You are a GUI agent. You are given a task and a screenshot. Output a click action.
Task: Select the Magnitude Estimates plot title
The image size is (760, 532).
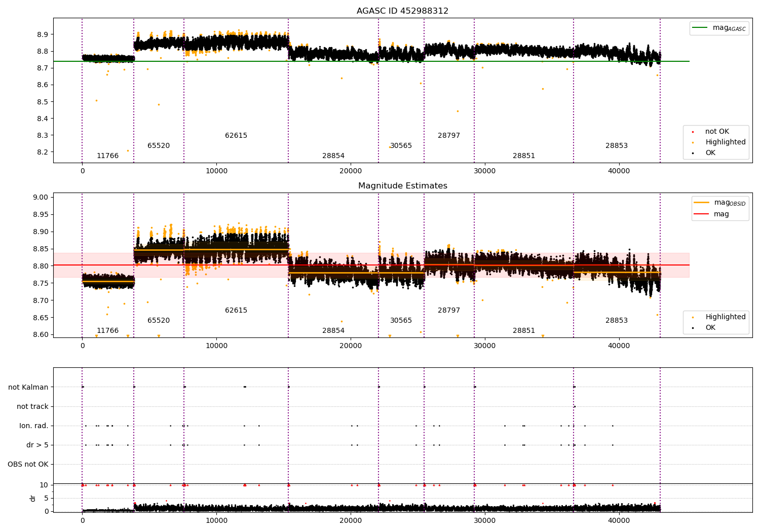[402, 186]
